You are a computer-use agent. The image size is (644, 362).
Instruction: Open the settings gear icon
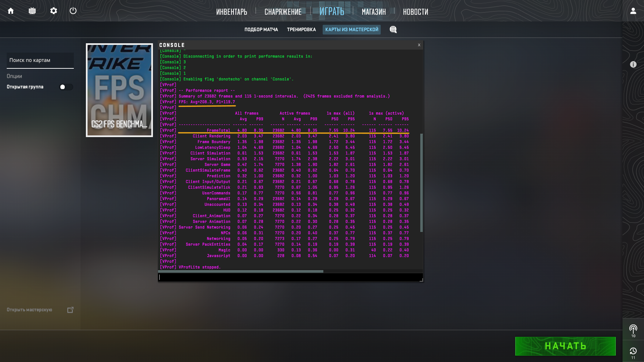coord(54,11)
